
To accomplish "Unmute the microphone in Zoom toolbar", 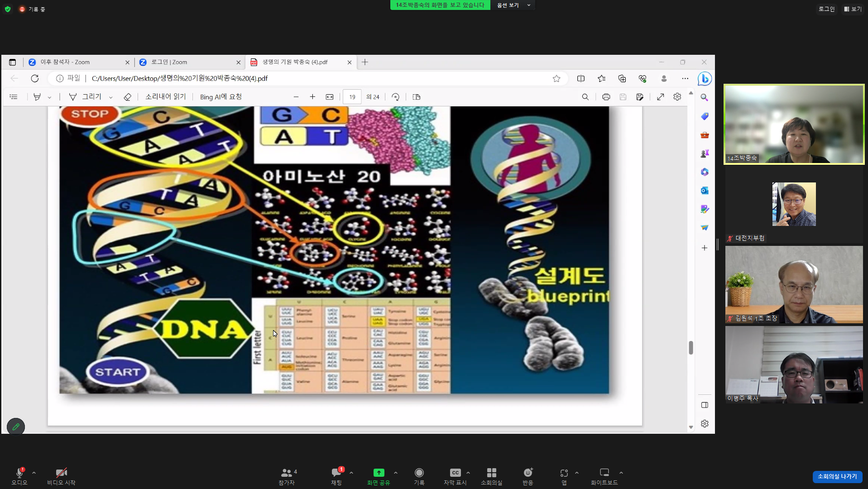I will pos(19,476).
